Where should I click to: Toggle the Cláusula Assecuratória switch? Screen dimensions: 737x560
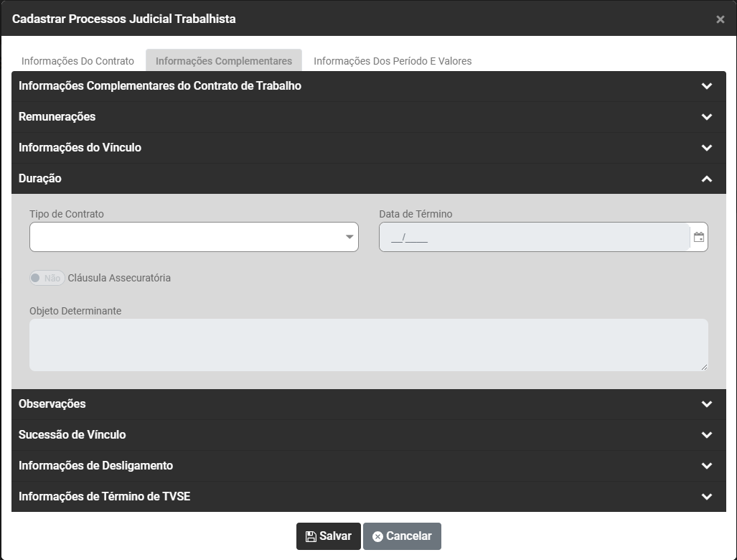click(47, 278)
